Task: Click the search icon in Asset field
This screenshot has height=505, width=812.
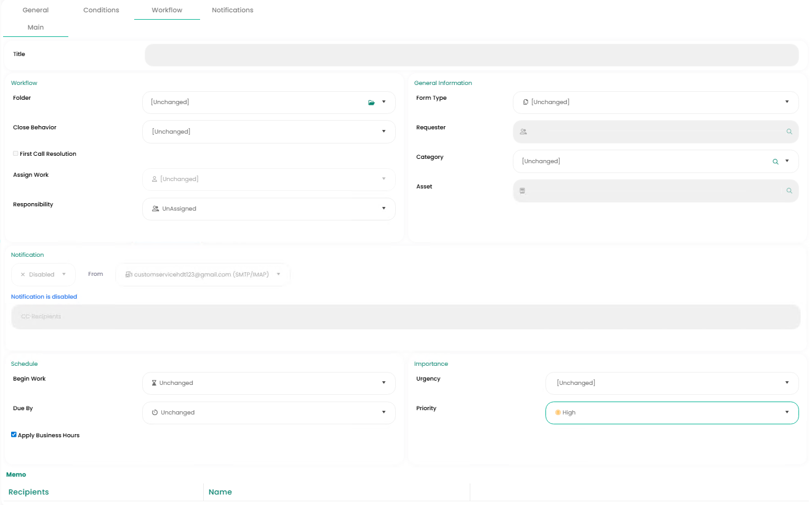Action: coord(789,191)
